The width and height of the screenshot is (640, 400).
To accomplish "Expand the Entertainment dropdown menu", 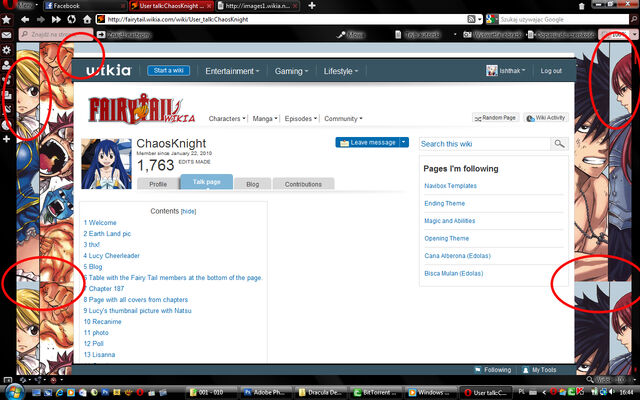I will (x=232, y=71).
